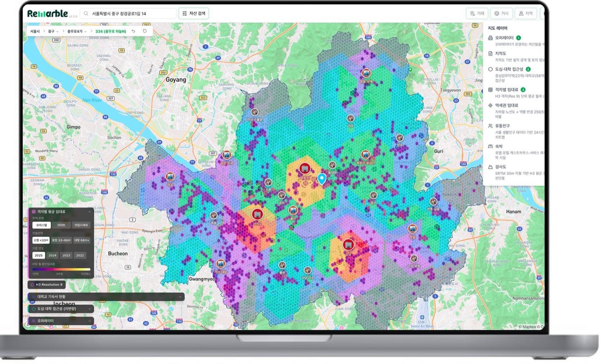Click the 서울시 breadcrumb
611x364 pixels.
(35, 31)
